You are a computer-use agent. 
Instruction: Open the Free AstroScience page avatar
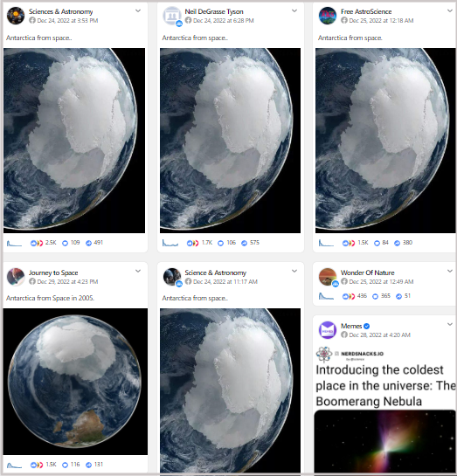pyautogui.click(x=328, y=16)
